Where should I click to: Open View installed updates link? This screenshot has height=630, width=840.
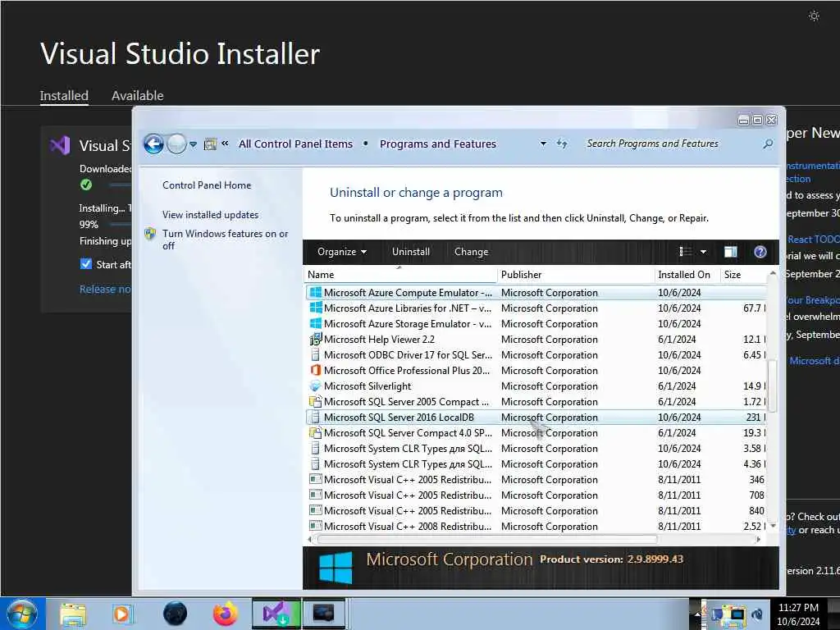(x=211, y=214)
